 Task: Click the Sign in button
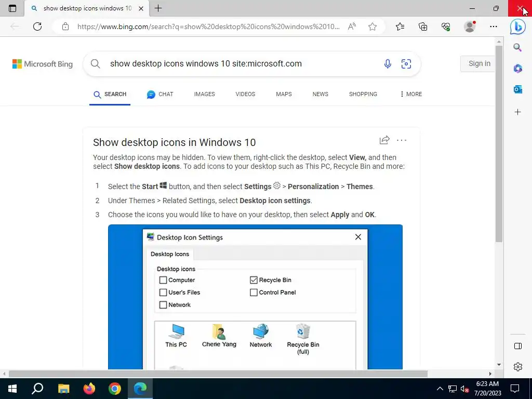479,63
